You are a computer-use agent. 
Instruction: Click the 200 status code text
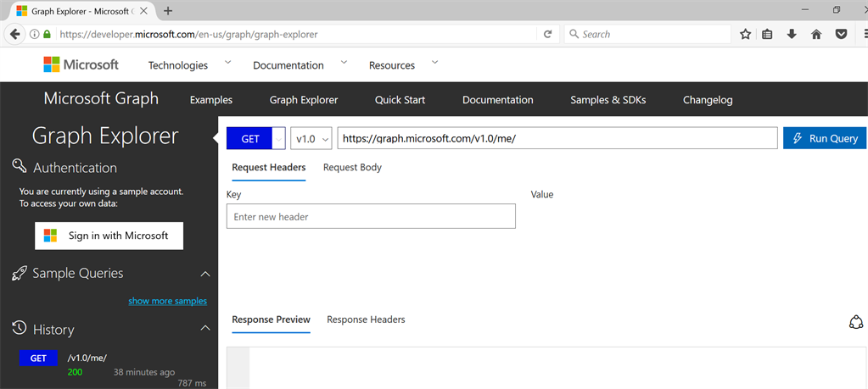(75, 372)
